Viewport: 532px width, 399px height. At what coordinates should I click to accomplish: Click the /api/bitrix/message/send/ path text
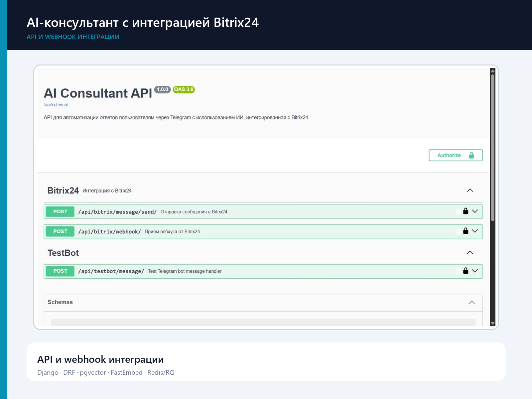pos(117,212)
